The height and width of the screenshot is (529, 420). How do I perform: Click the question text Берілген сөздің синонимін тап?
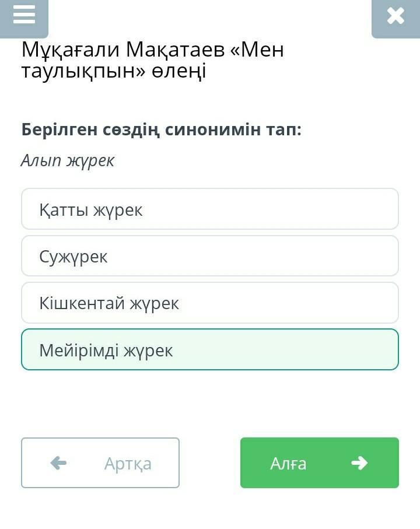coord(162,129)
